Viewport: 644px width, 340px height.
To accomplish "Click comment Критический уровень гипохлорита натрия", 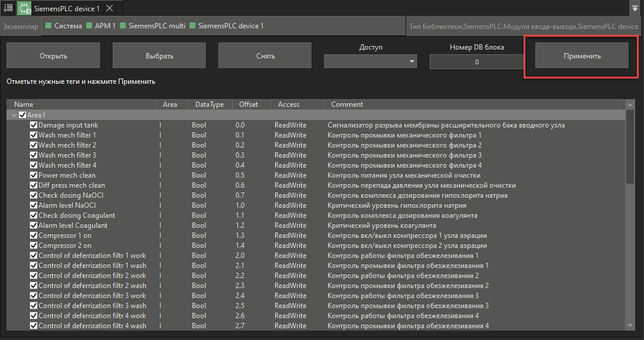I will [397, 205].
